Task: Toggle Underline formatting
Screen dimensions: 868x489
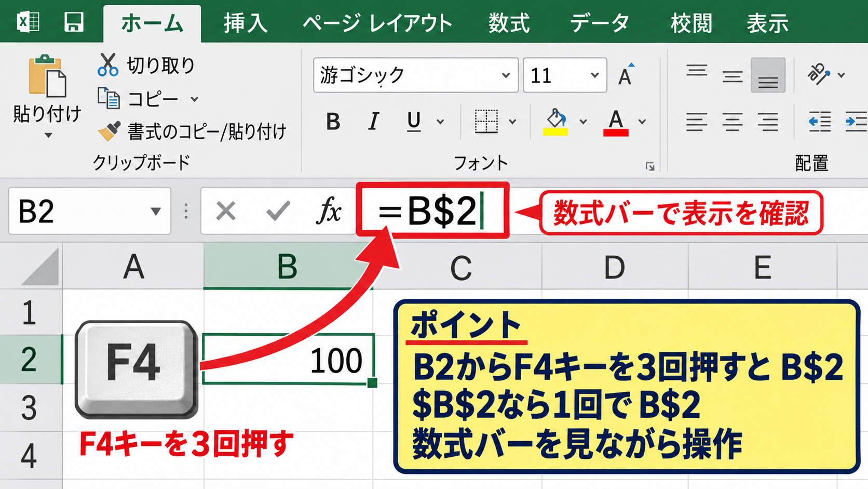Action: 414,122
